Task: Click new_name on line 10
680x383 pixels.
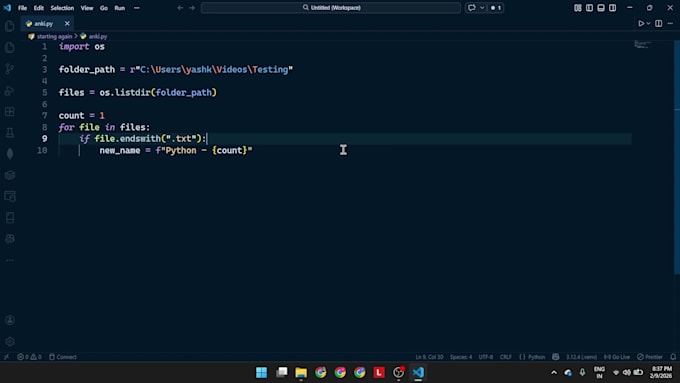Action: click(x=120, y=151)
